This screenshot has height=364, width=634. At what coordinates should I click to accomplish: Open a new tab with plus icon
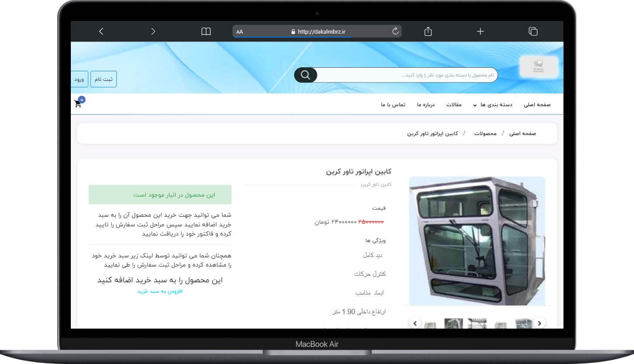(x=480, y=31)
